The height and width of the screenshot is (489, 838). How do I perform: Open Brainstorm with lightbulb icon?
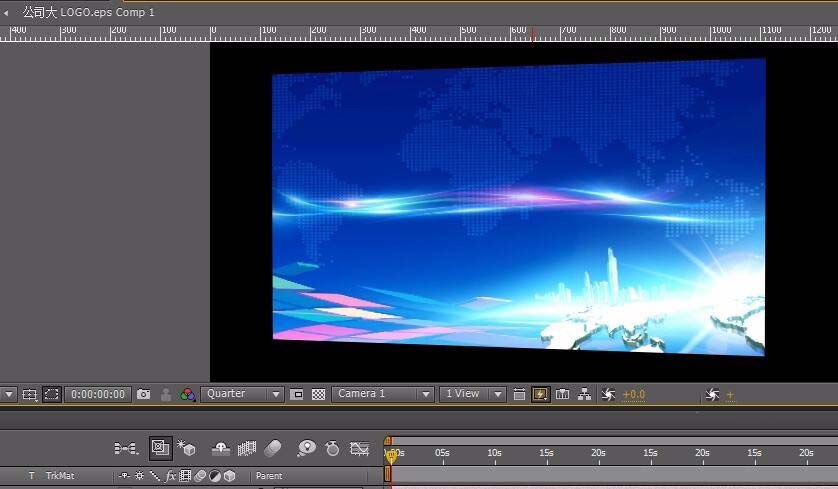(x=307, y=448)
